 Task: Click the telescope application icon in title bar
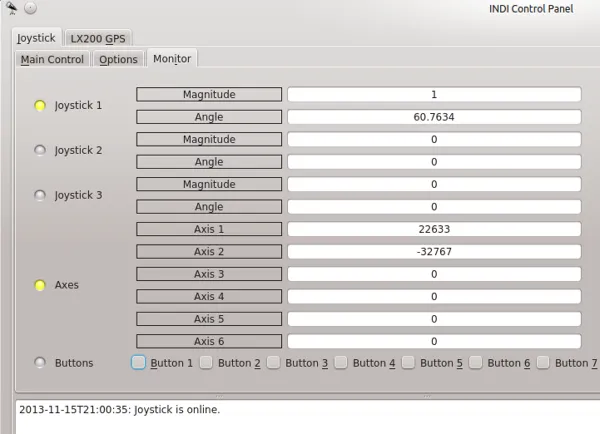[x=11, y=8]
